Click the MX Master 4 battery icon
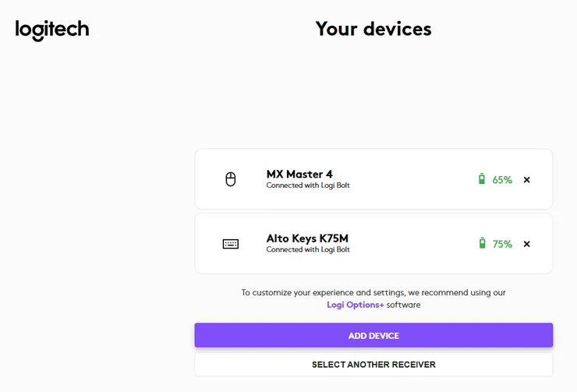Screen dimensions: 577x392 coord(482,178)
